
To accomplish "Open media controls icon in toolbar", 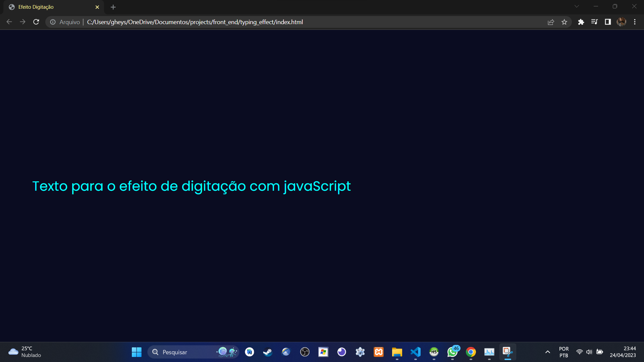I will [x=594, y=22].
